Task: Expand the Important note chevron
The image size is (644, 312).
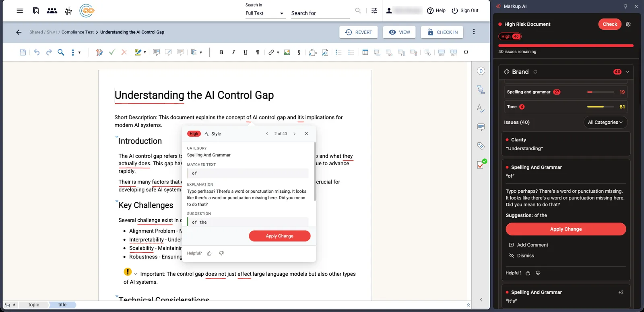Action: coord(135,274)
